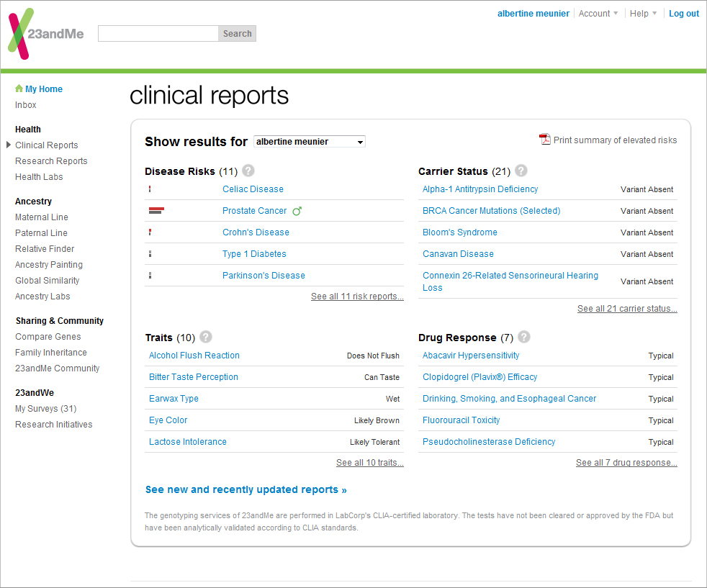Open Family Inheritance in the sidebar

(51, 353)
